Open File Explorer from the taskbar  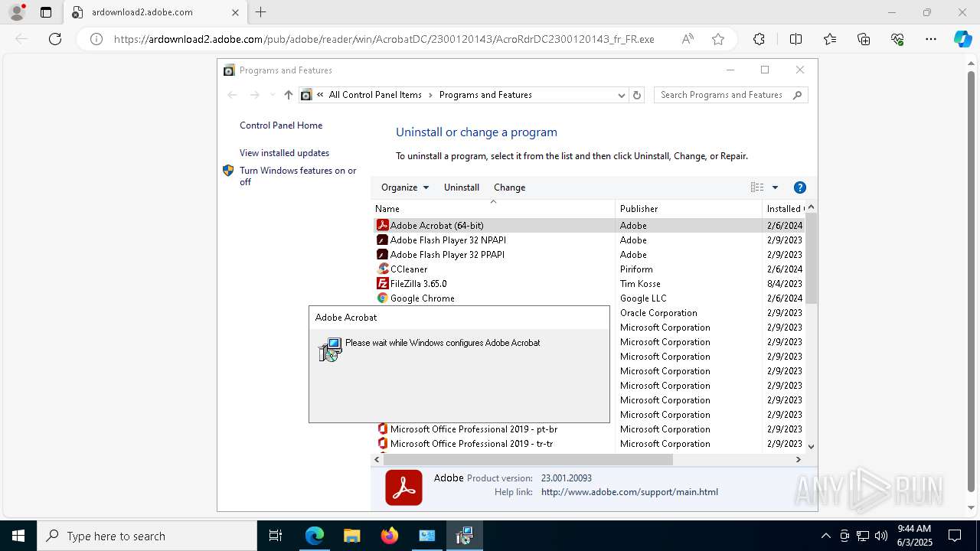click(351, 536)
